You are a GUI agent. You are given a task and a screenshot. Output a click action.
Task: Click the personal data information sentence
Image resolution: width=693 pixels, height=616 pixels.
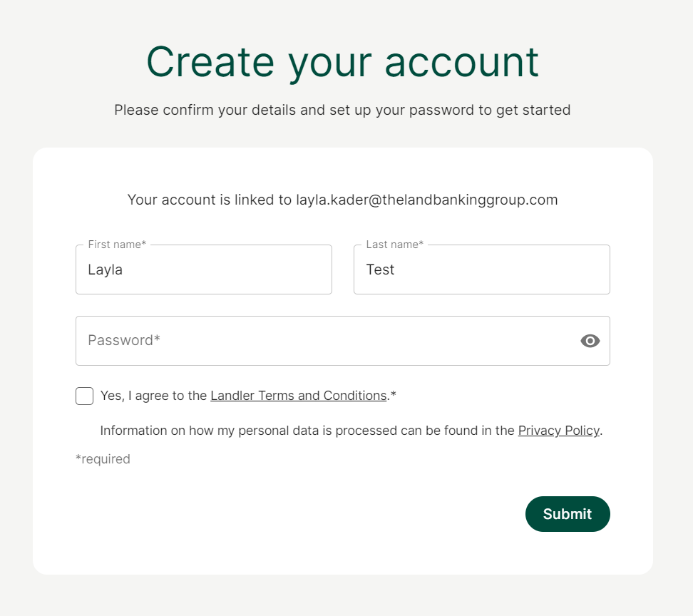click(x=307, y=431)
